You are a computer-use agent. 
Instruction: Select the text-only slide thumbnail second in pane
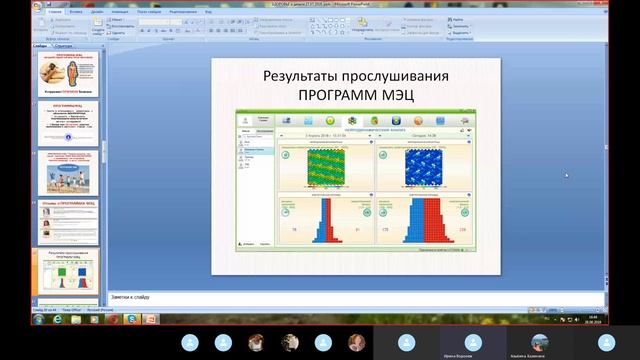tap(68, 124)
